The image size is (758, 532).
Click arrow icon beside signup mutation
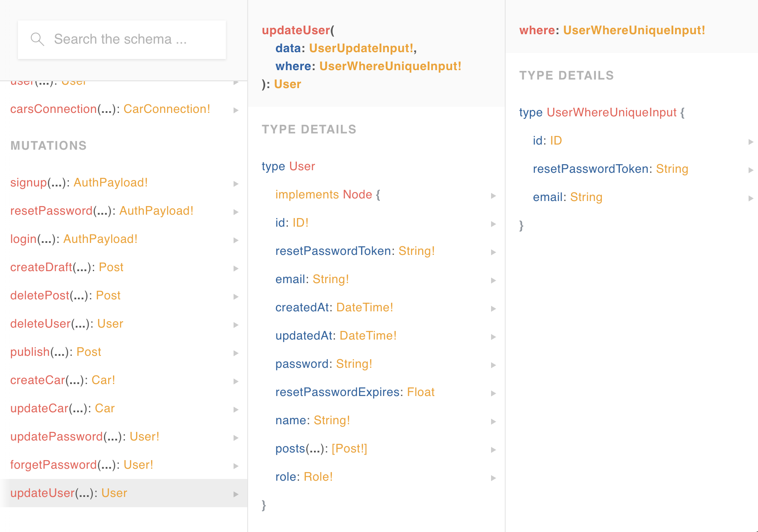tap(236, 184)
